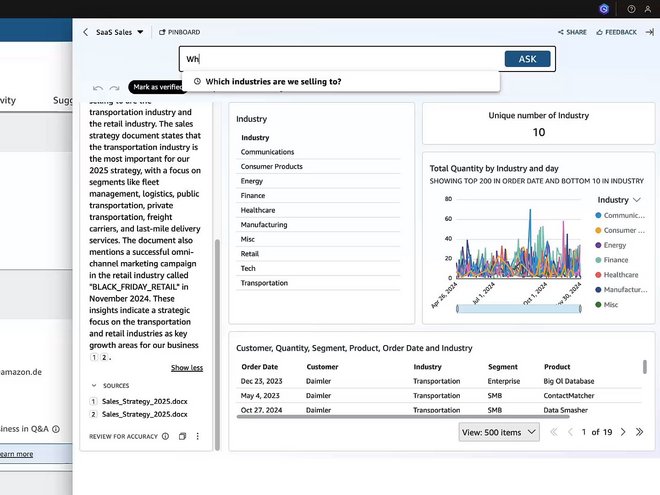Click the Show less link
This screenshot has width=660, height=495.
point(186,368)
